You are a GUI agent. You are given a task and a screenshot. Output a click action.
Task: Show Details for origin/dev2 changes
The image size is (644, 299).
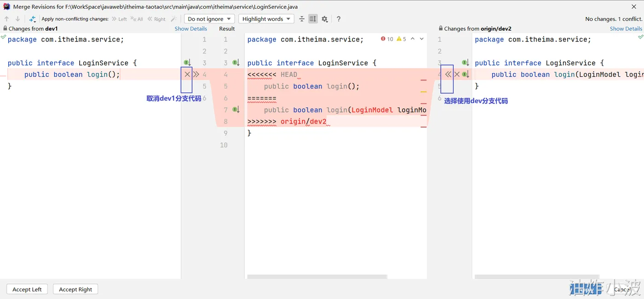pyautogui.click(x=626, y=29)
